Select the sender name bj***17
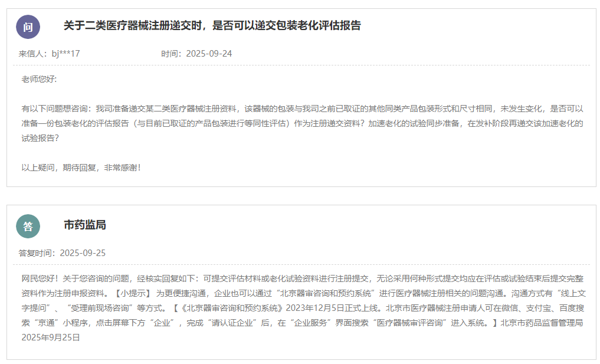 pos(65,54)
